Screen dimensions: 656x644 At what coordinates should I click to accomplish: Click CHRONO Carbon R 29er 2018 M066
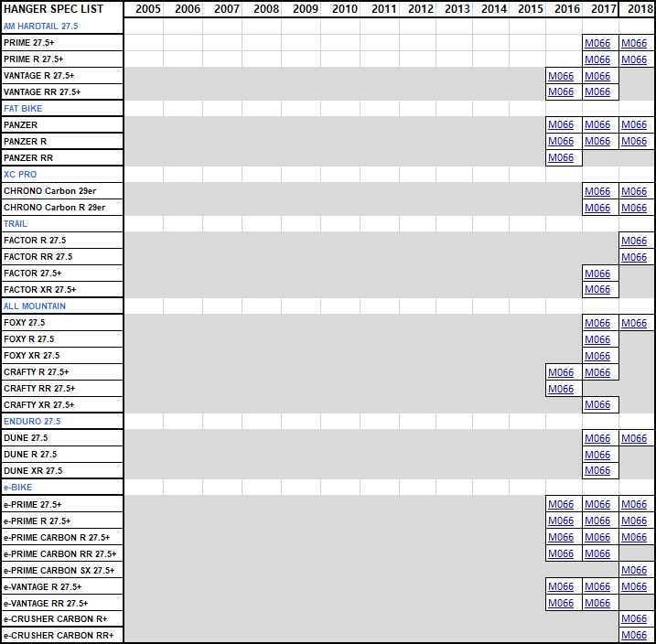[x=634, y=208]
